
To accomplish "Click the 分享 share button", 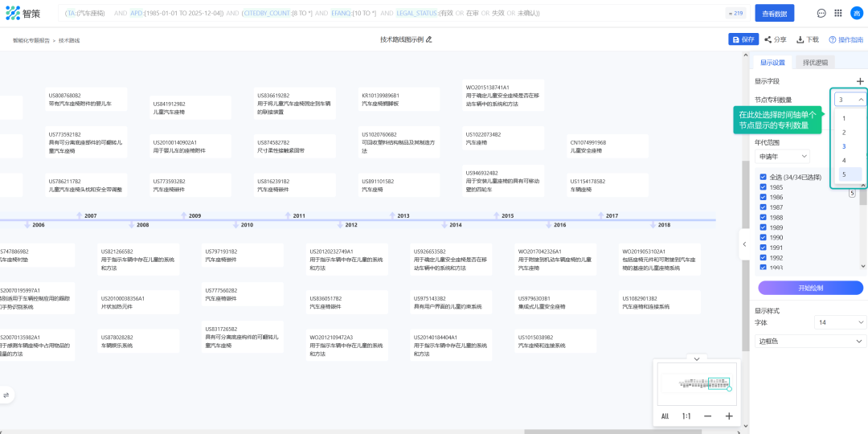I will pos(776,39).
